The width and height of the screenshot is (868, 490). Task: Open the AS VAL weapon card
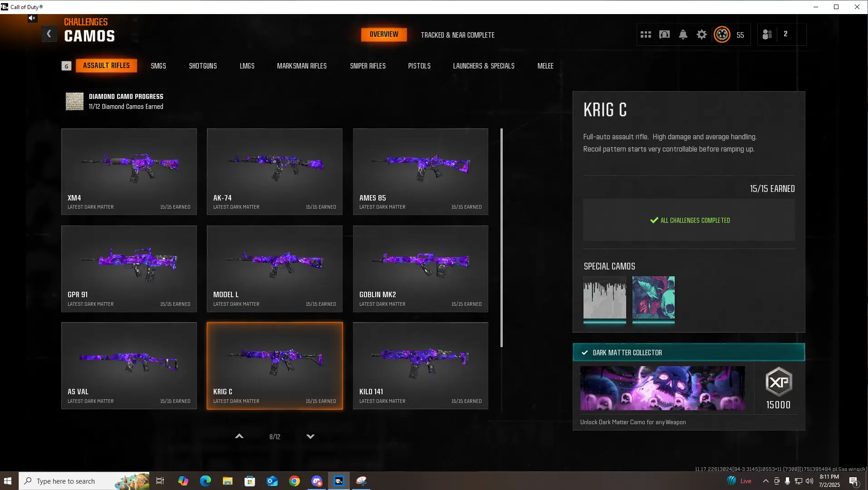point(129,366)
